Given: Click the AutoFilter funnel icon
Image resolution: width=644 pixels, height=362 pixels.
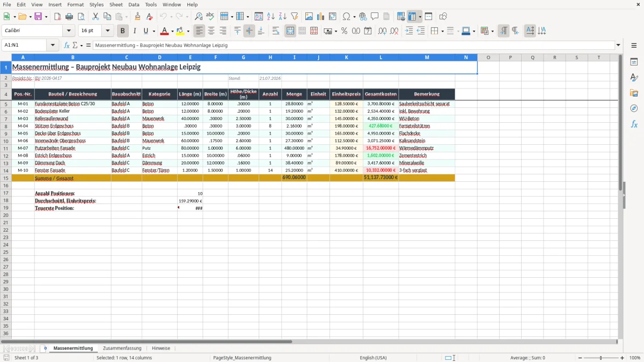Looking at the screenshot, I should pos(295,17).
